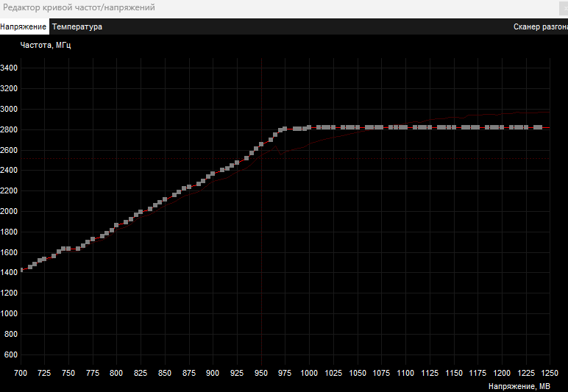
Task: Select the curve point at 700 mV
Action: coord(21,270)
